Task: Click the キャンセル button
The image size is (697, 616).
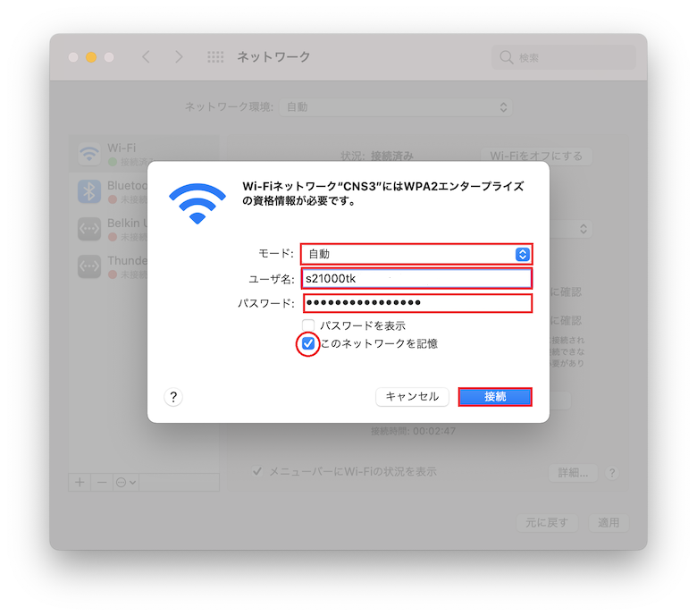Action: click(x=412, y=397)
